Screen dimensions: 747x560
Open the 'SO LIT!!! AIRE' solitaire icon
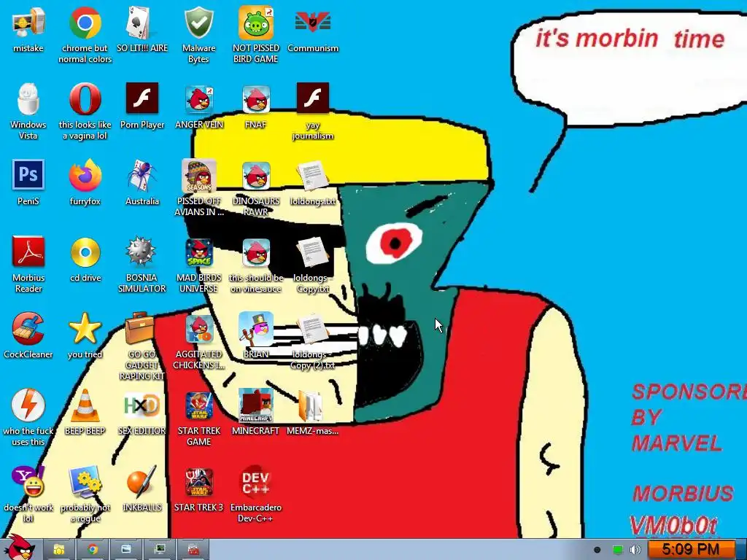coord(142,23)
